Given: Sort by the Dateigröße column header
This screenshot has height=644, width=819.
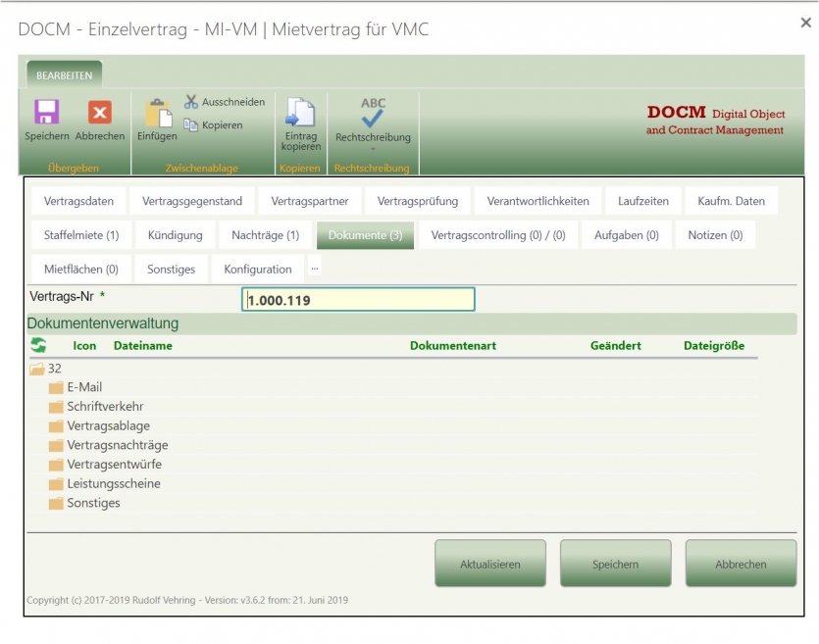Looking at the screenshot, I should point(714,345).
